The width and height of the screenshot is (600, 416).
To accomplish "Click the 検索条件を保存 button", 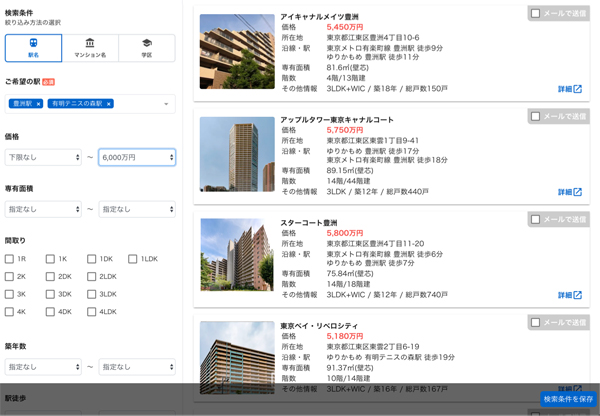I will pyautogui.click(x=568, y=399).
